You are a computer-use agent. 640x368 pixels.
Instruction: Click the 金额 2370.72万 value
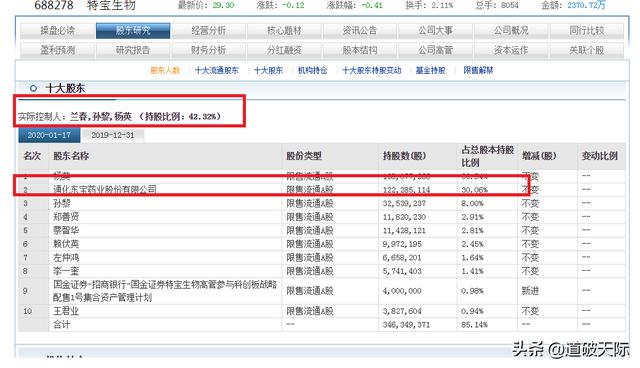pos(587,5)
